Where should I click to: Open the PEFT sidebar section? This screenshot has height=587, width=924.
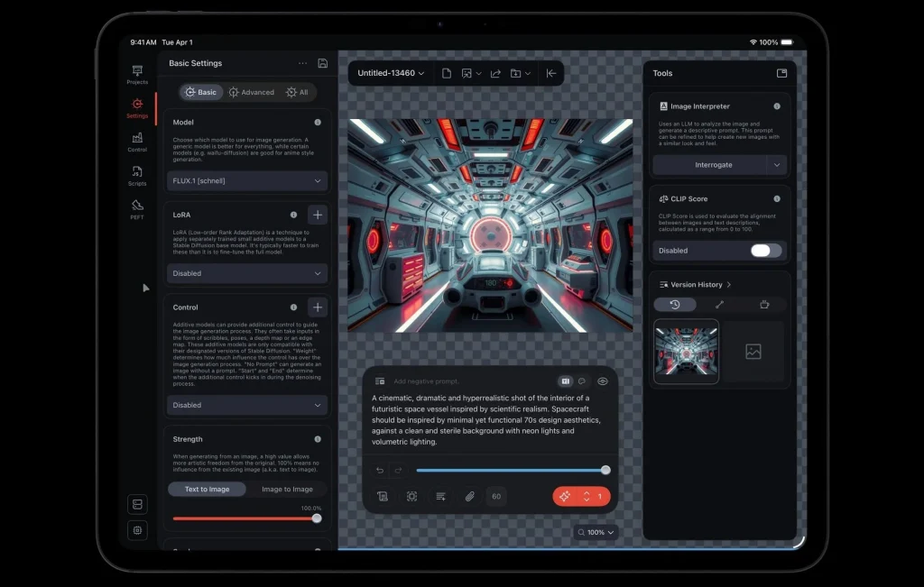point(137,209)
